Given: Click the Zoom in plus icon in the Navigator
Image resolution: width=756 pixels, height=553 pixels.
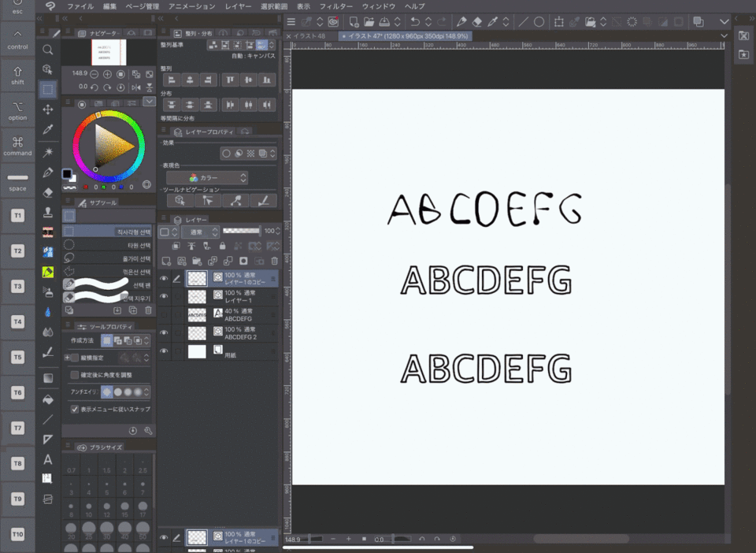Looking at the screenshot, I should click(x=108, y=74).
